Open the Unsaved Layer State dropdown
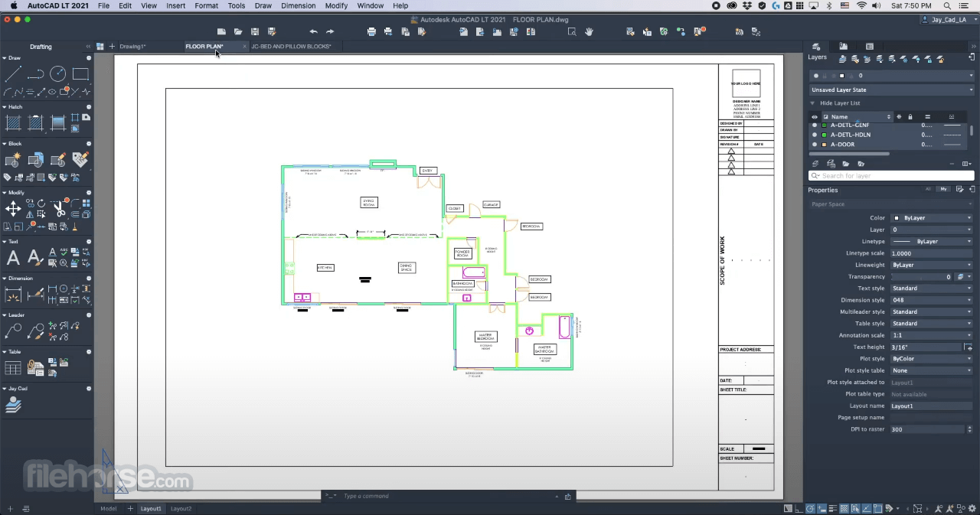This screenshot has width=980, height=515. pos(892,90)
